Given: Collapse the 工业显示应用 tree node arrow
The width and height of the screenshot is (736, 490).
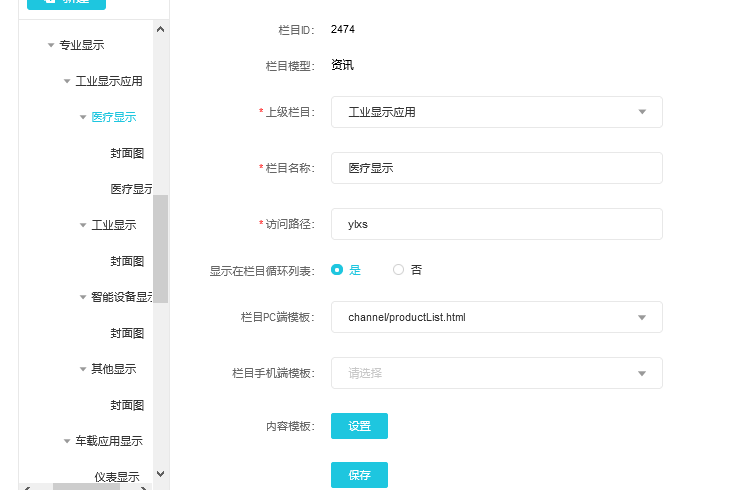Looking at the screenshot, I should click(67, 81).
